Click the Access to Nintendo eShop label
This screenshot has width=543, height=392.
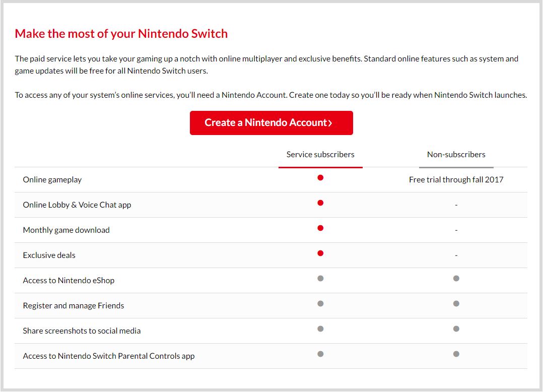click(69, 281)
